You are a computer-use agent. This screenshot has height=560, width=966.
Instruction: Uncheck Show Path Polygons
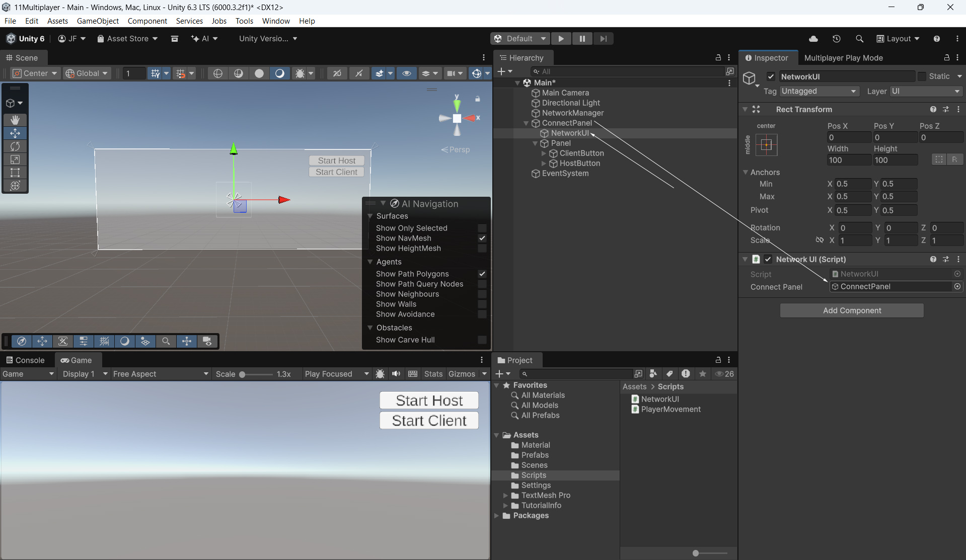(x=482, y=274)
